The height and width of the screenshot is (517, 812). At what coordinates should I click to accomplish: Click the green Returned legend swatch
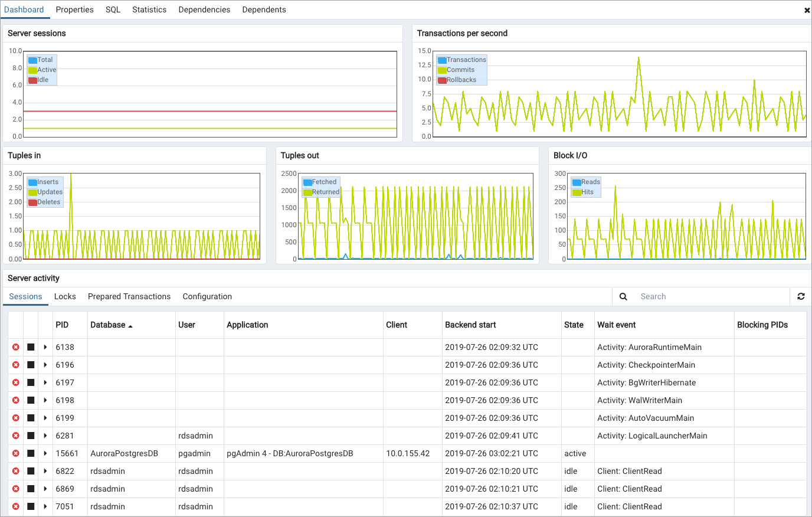307,192
